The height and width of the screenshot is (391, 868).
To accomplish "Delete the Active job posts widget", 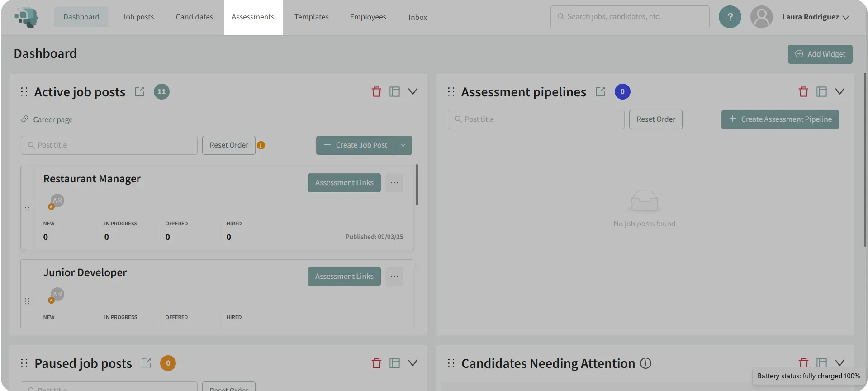I will click(376, 92).
